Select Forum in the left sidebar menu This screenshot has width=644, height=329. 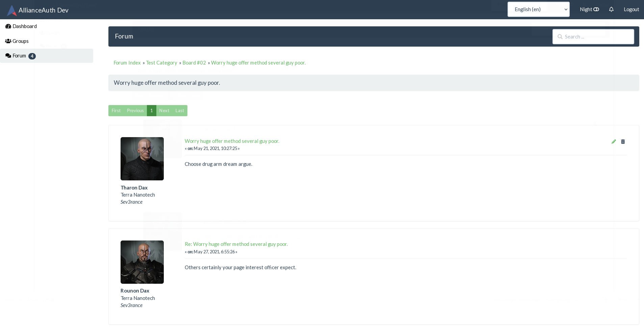point(19,55)
